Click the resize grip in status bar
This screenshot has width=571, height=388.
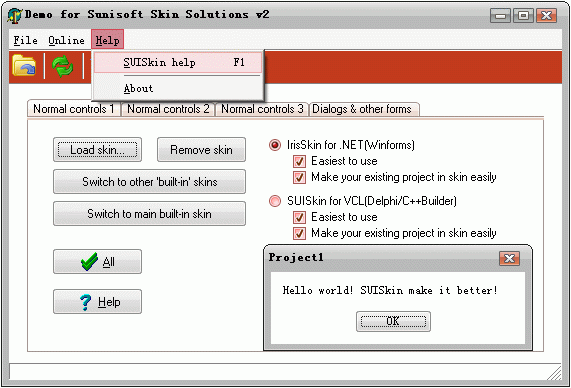pyautogui.click(x=555, y=373)
